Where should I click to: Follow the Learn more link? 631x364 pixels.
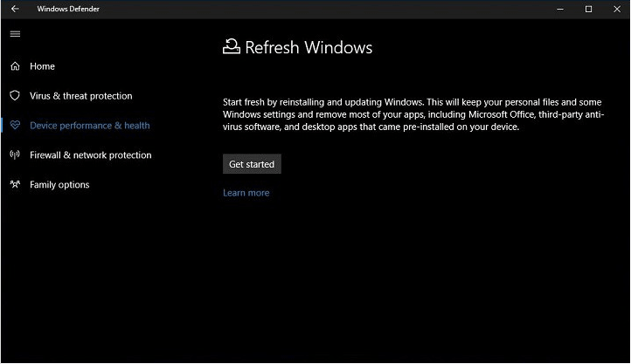pos(246,193)
